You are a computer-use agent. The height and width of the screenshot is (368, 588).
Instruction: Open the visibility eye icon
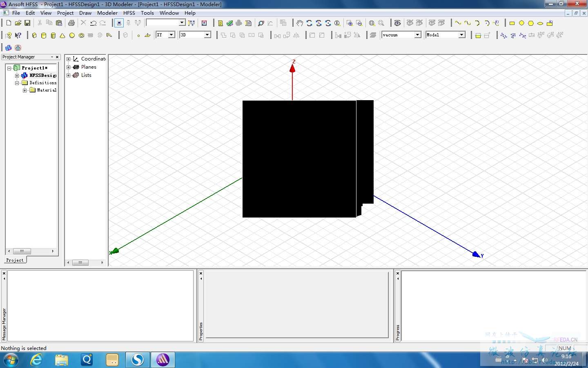(x=397, y=23)
